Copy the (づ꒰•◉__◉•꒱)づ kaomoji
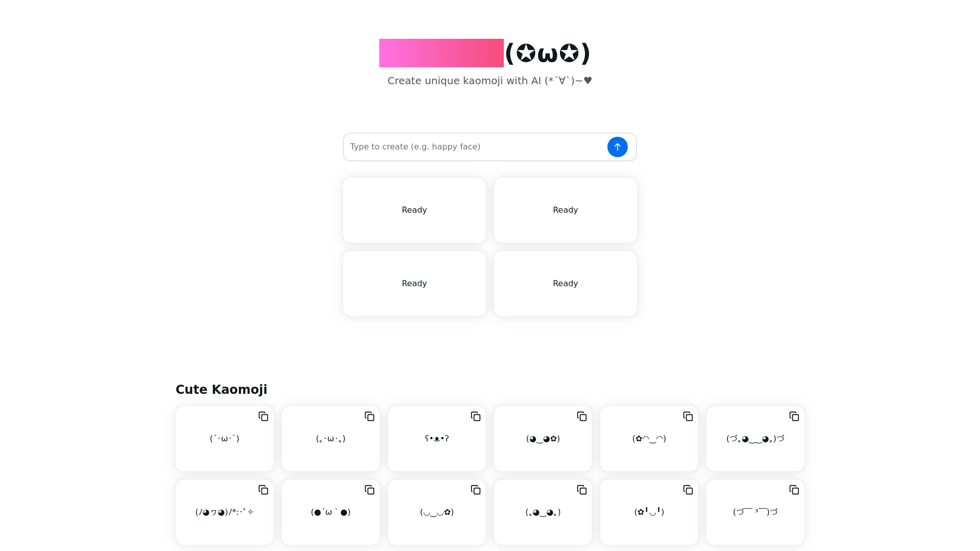Image resolution: width=980 pixels, height=551 pixels. tap(794, 416)
